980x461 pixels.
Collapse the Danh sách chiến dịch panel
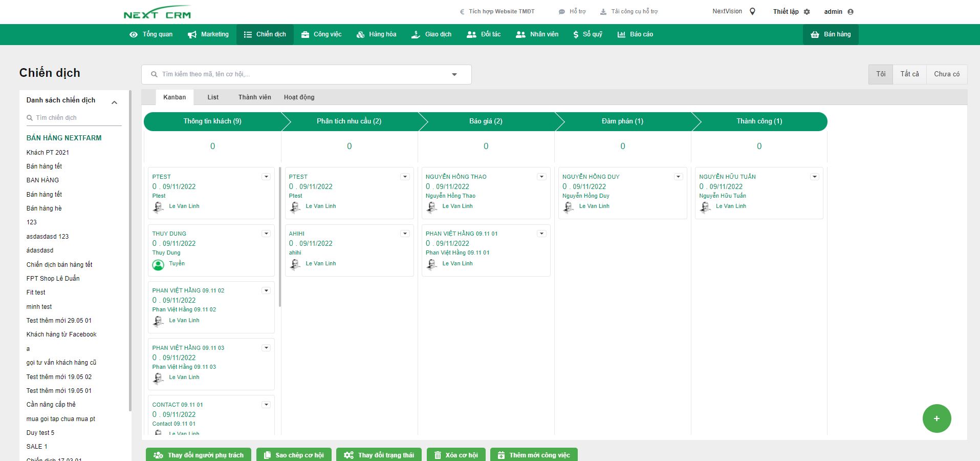pyautogui.click(x=115, y=102)
